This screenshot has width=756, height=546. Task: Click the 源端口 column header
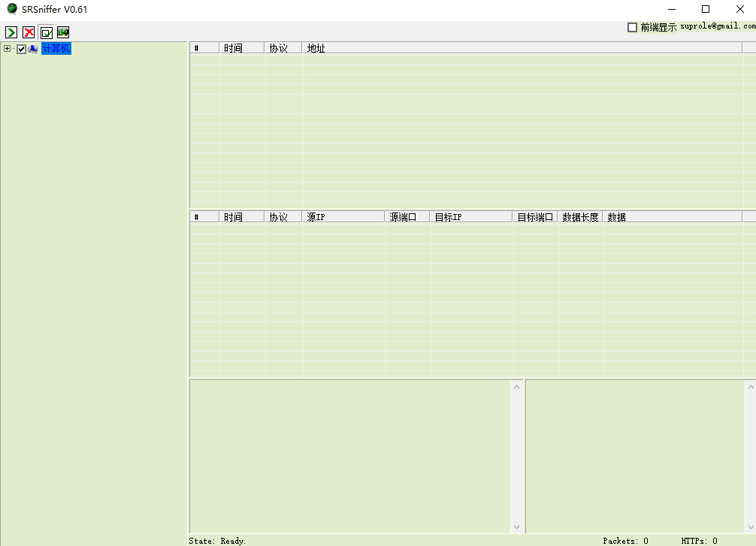(x=407, y=217)
